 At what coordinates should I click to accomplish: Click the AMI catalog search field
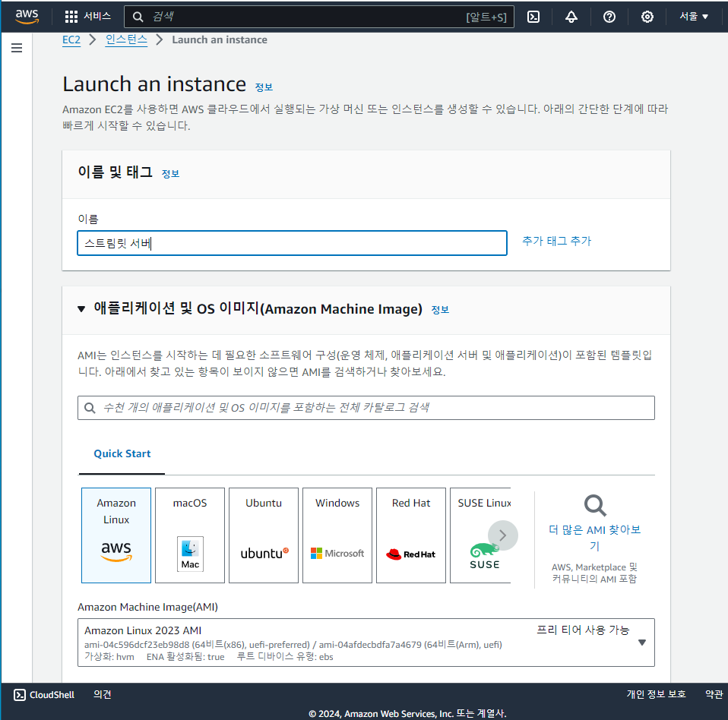click(x=366, y=408)
